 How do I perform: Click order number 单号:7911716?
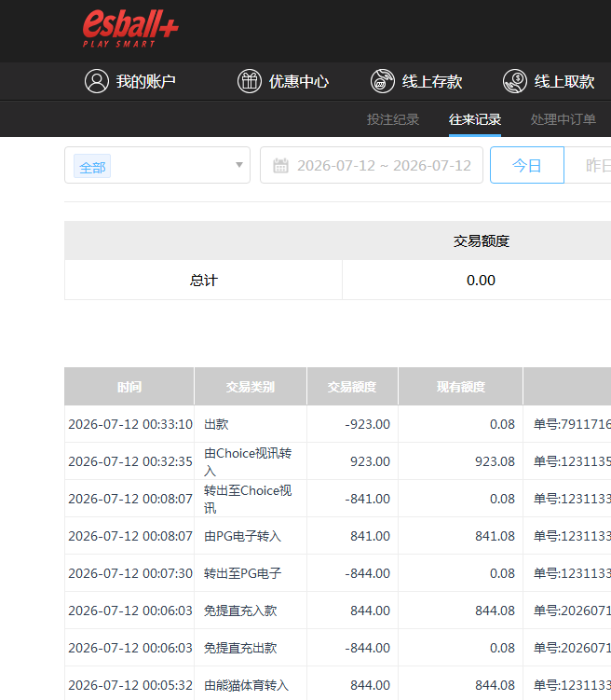[572, 424]
